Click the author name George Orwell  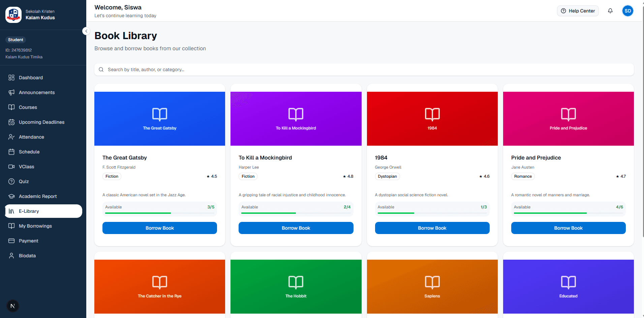point(388,167)
